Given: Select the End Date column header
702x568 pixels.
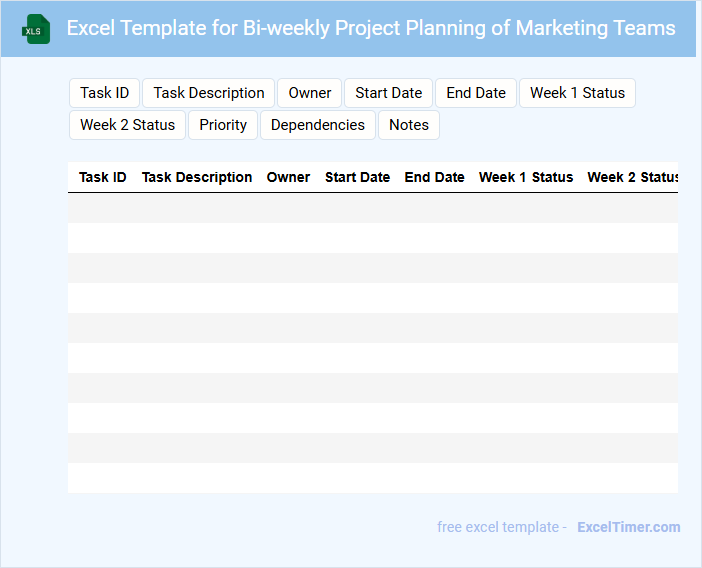Looking at the screenshot, I should coord(434,177).
